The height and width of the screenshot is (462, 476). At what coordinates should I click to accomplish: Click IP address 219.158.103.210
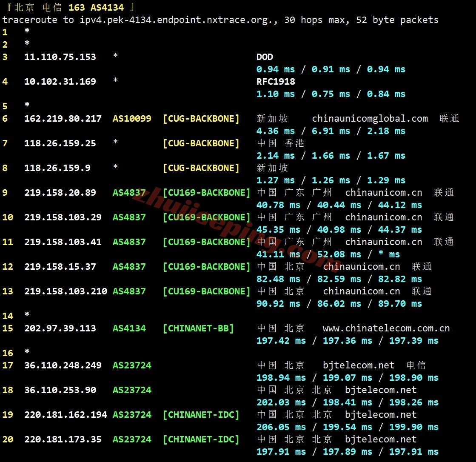tap(66, 291)
